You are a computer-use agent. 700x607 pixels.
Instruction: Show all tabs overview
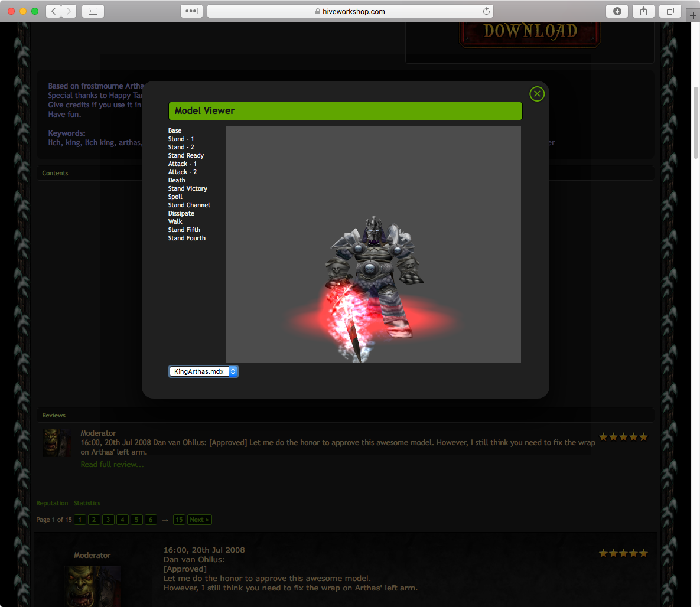(x=670, y=11)
